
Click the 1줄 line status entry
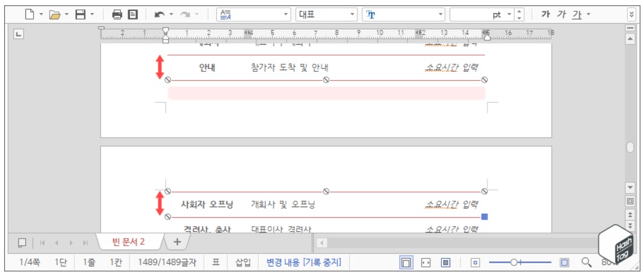88,262
